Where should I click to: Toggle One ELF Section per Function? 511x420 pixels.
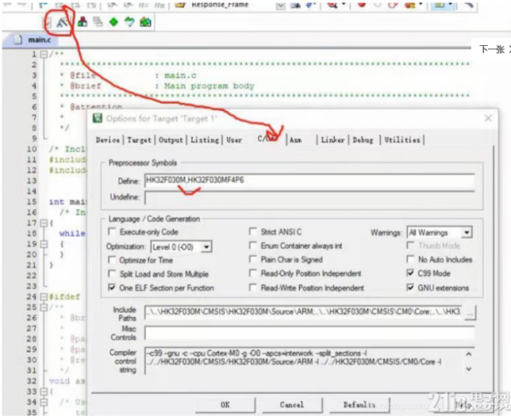click(113, 288)
